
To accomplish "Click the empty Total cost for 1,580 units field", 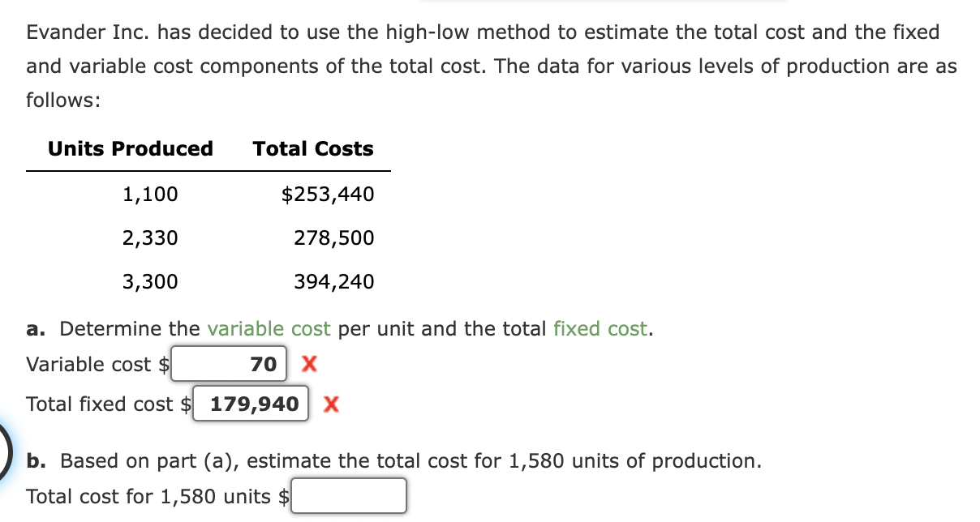I will coord(349,495).
